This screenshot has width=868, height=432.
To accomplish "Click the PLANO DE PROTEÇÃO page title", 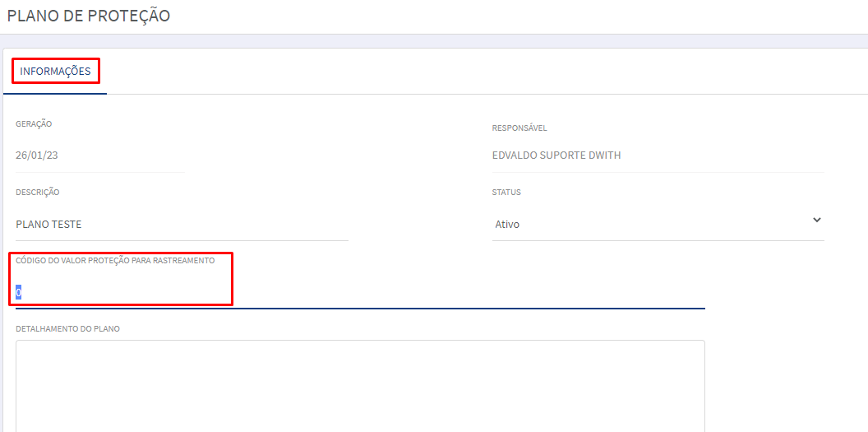I will point(88,16).
